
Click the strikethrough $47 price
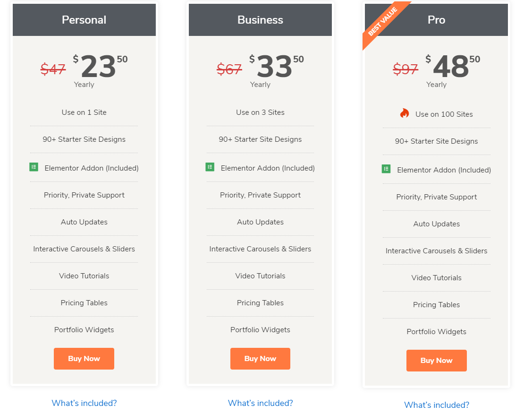53,69
